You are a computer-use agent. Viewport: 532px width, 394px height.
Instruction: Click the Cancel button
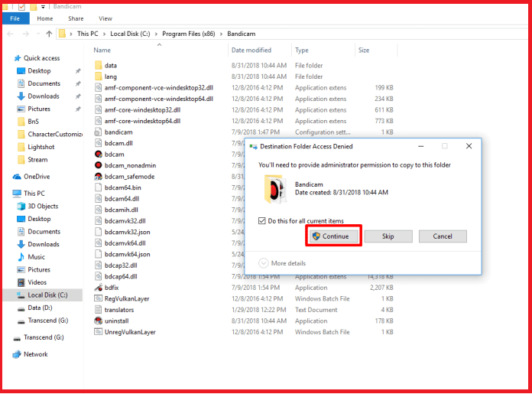[443, 236]
